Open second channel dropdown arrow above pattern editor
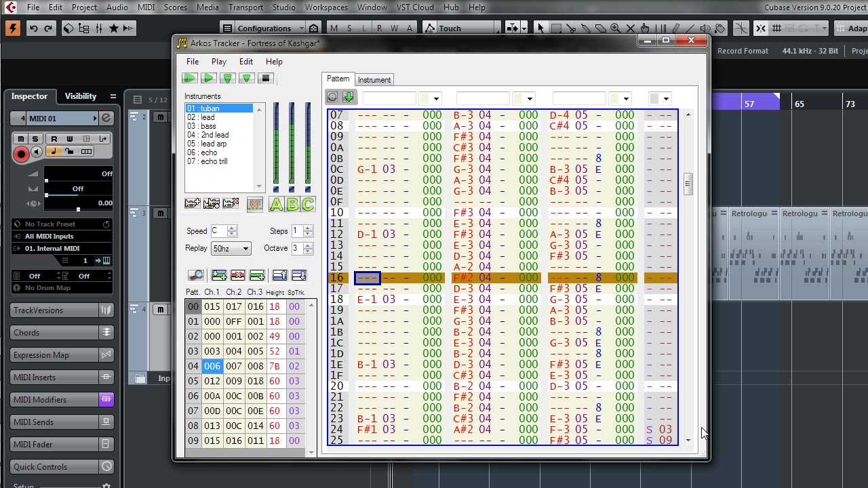The image size is (868, 488). 530,99
